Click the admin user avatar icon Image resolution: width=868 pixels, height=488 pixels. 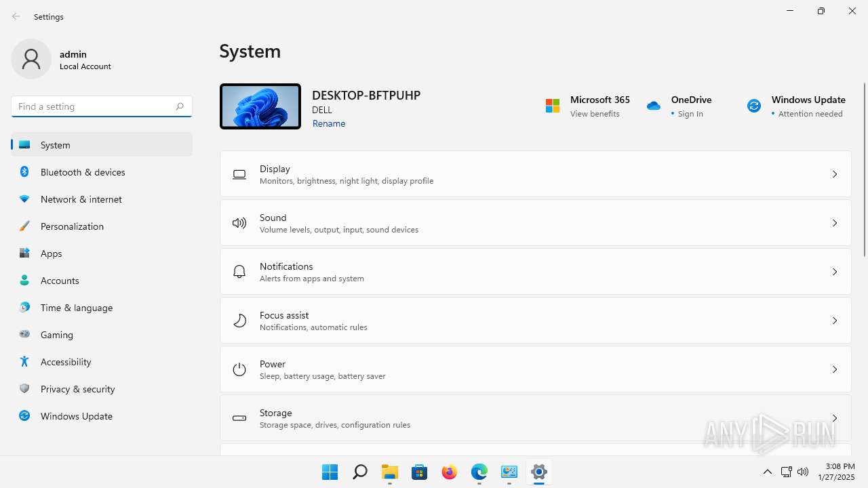[x=31, y=59]
